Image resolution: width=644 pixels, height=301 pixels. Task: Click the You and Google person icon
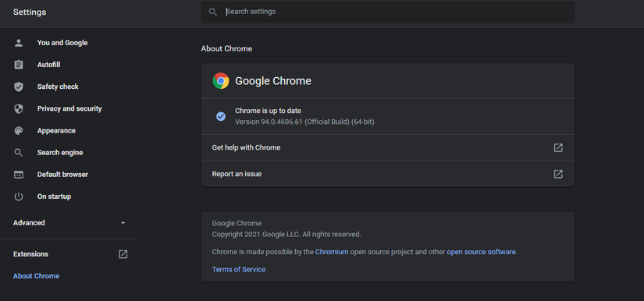(19, 43)
